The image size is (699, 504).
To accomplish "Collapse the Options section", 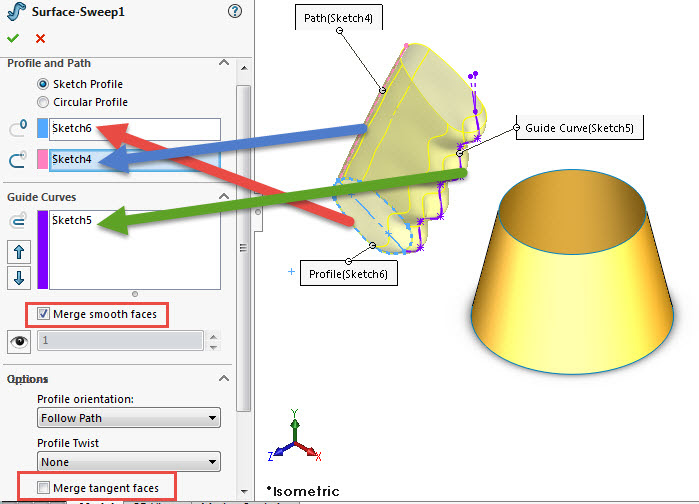I will 224,378.
